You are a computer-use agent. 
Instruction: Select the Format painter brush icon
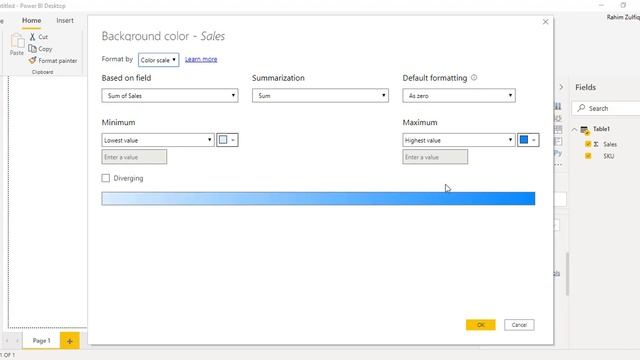pyautogui.click(x=32, y=60)
